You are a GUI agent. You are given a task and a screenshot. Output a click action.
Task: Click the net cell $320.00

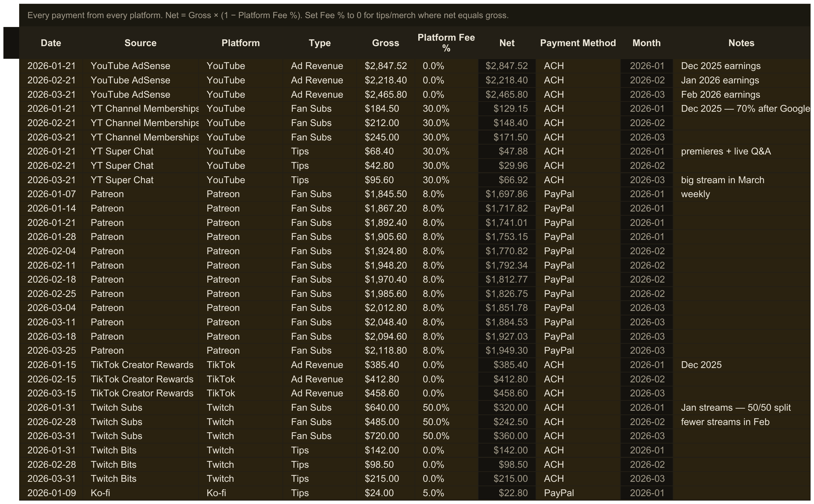point(507,408)
